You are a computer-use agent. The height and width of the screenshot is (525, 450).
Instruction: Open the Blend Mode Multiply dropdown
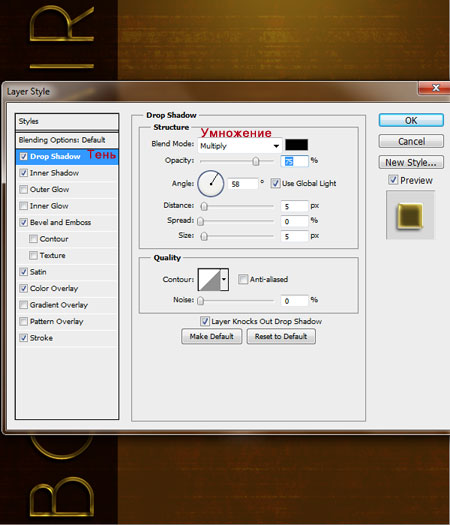click(x=239, y=146)
